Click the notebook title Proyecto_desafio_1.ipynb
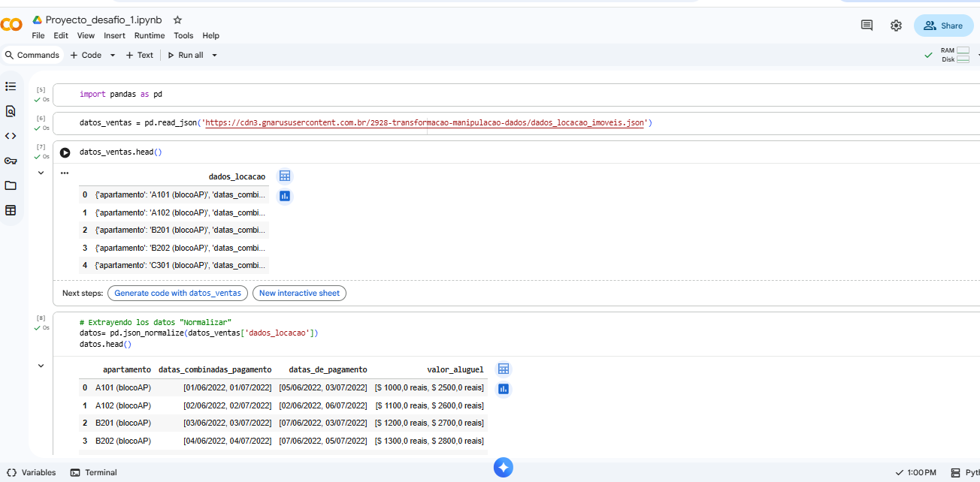This screenshot has width=980, height=482. 104,20
